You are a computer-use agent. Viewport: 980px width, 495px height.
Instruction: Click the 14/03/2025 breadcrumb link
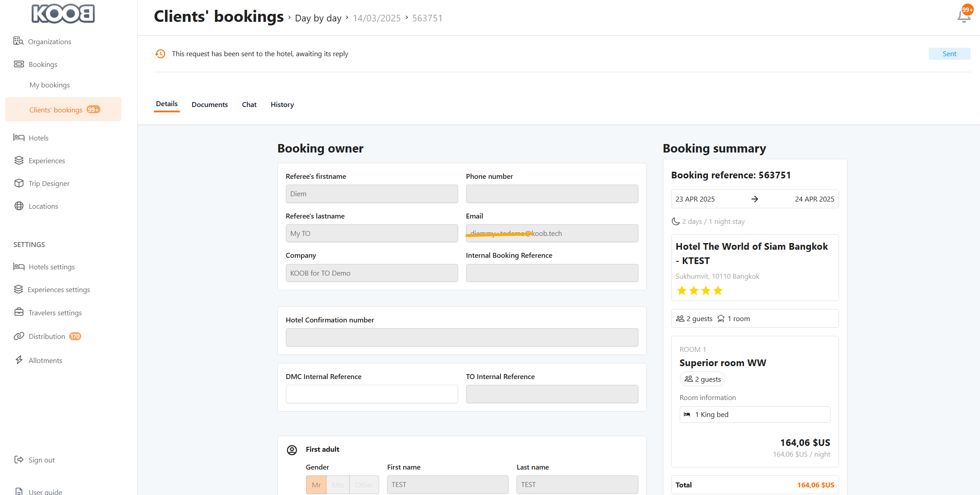point(376,18)
